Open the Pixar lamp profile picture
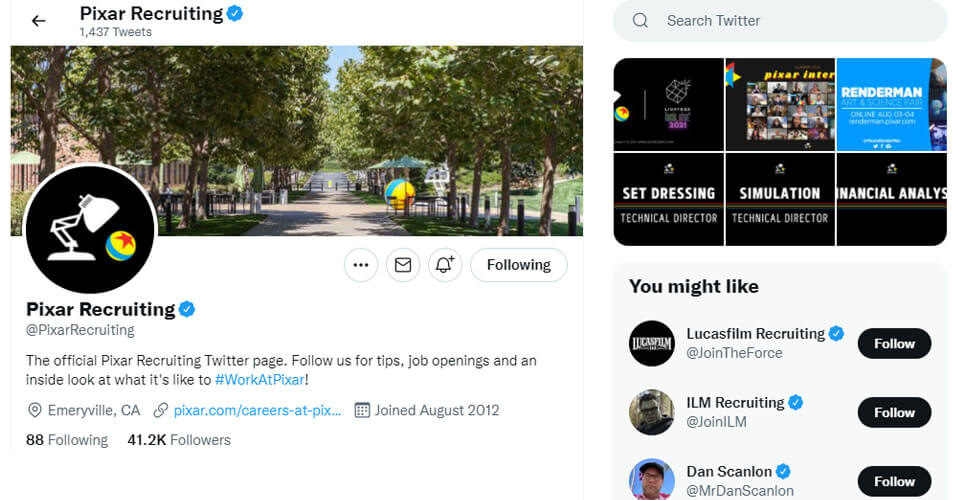 tap(89, 231)
